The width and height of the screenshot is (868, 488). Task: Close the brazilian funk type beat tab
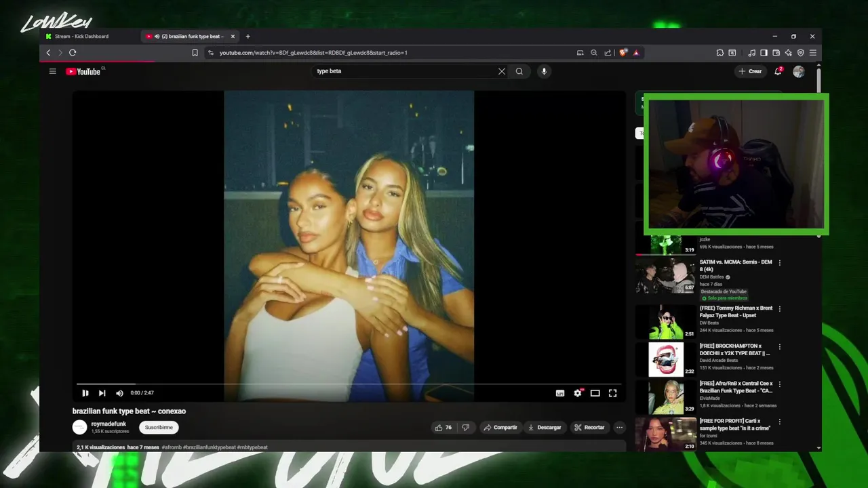coord(233,37)
